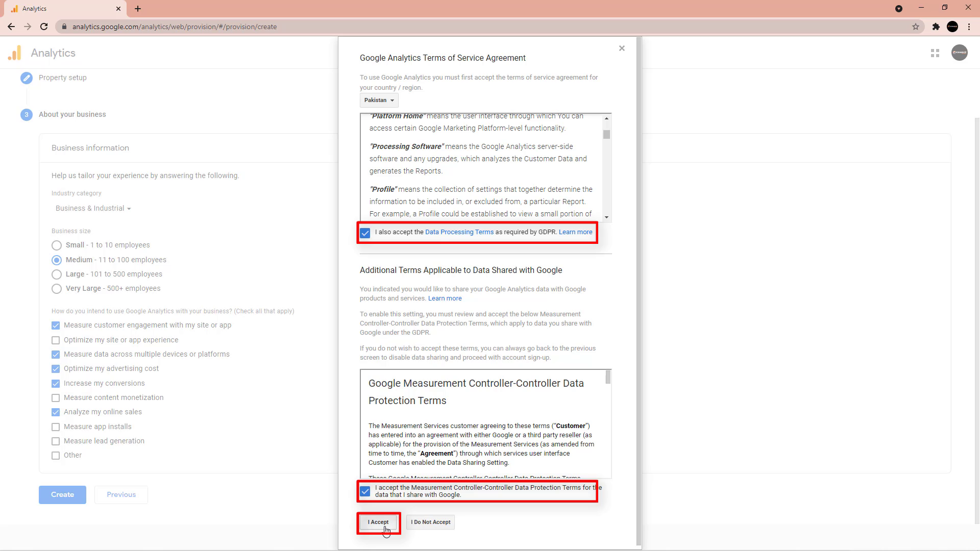The image size is (980, 551).
Task: Click the Data Protection Terms scrollbar thumb
Action: [x=608, y=377]
